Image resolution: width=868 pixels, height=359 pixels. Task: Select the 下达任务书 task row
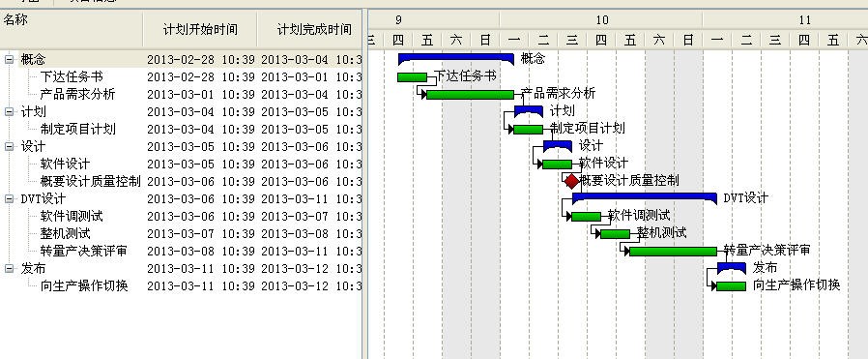(x=181, y=77)
